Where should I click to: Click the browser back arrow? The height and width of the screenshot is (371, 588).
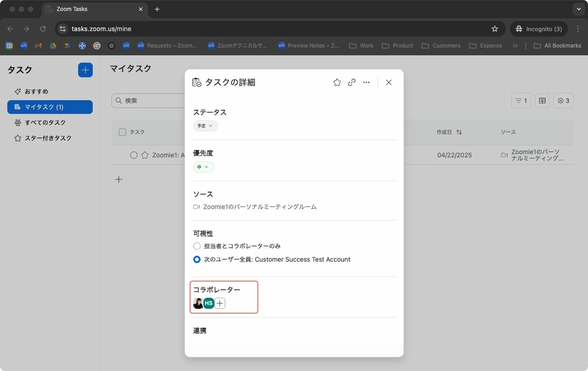click(10, 29)
